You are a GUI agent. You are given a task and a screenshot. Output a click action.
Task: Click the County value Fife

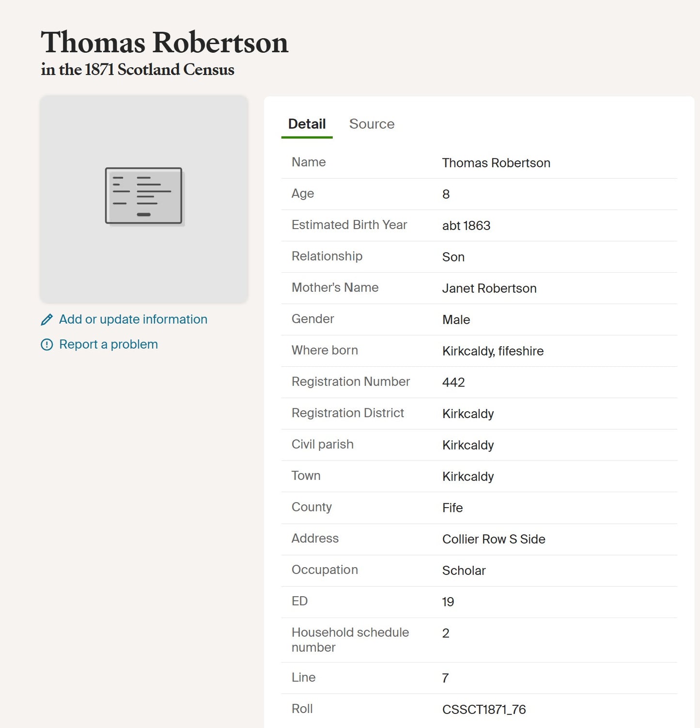[x=452, y=508]
